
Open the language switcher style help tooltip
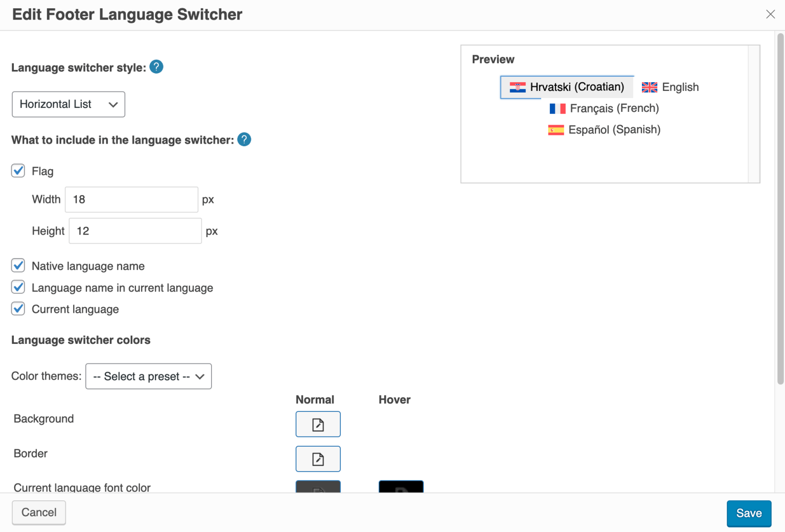point(156,66)
